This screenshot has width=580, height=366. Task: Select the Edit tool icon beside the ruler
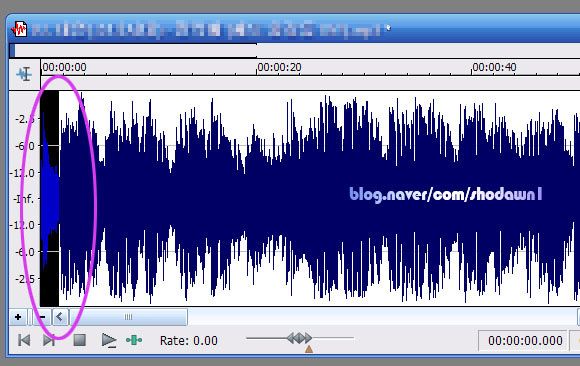click(x=24, y=74)
